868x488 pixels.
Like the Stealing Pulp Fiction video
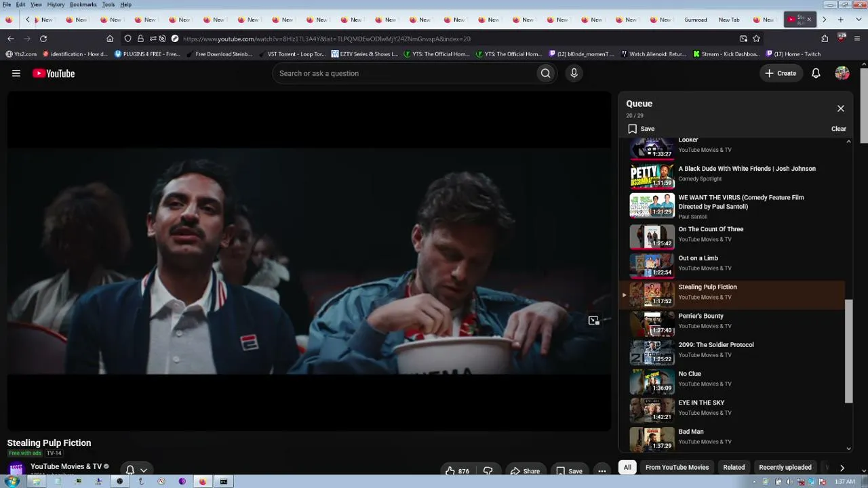(x=457, y=471)
